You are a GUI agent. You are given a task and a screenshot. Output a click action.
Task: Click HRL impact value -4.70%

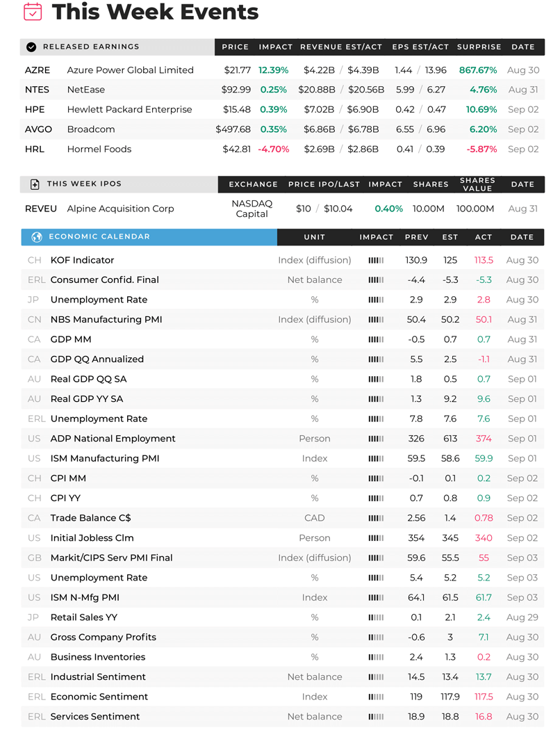273,149
